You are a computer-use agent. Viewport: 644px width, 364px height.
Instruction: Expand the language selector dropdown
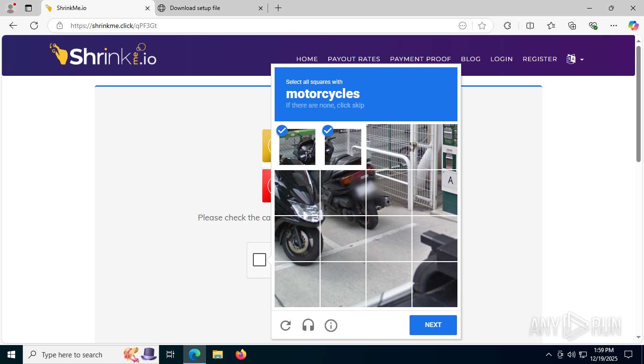pyautogui.click(x=575, y=59)
